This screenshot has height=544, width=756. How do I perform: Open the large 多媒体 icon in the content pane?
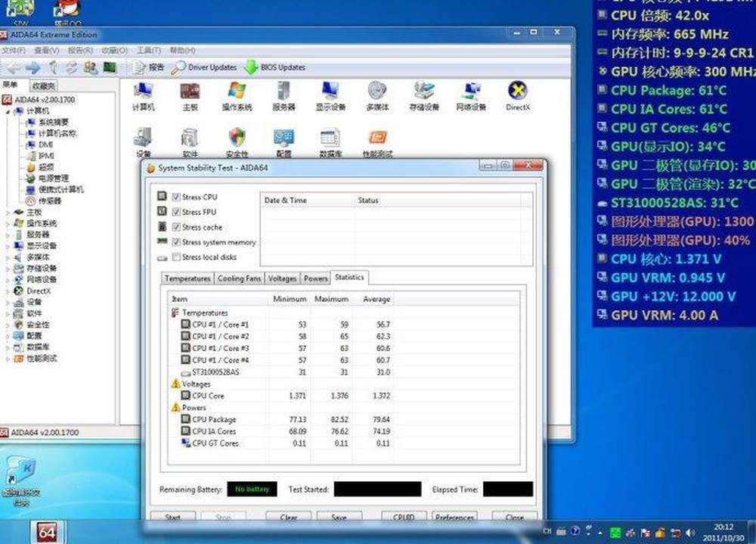pyautogui.click(x=377, y=97)
